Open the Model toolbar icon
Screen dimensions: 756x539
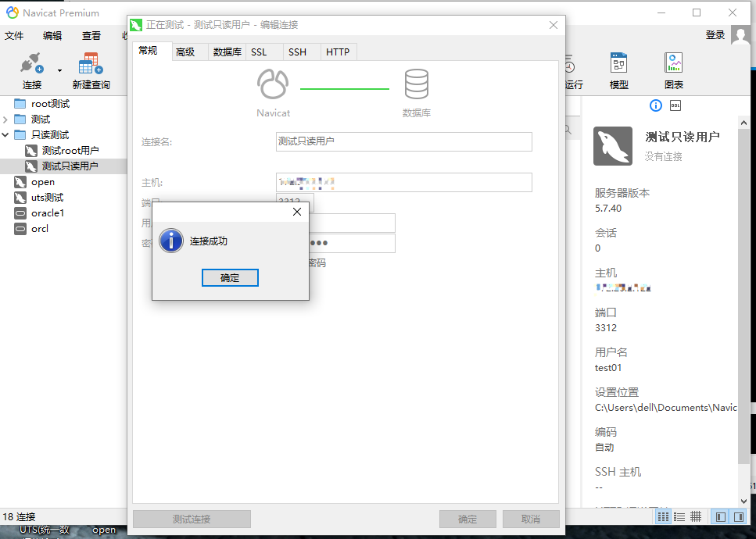(618, 62)
